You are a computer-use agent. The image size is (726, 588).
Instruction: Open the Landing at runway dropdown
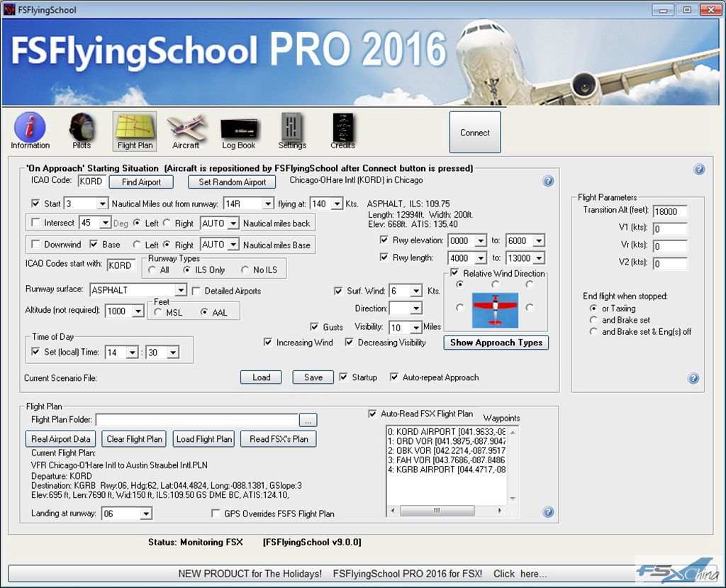[146, 514]
